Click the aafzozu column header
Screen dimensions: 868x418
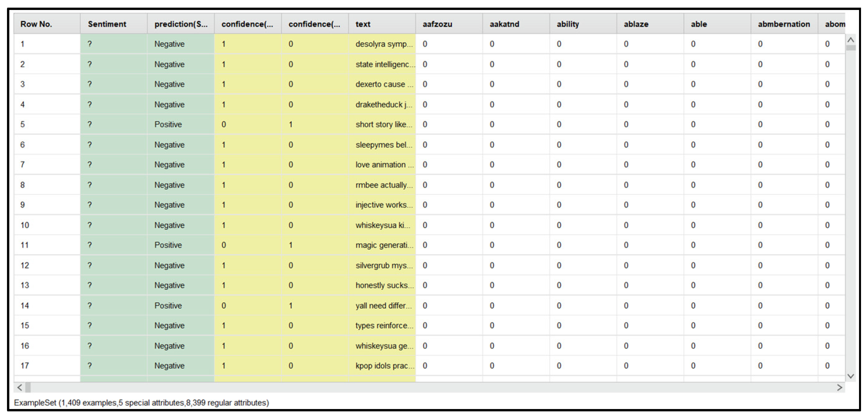pos(449,24)
